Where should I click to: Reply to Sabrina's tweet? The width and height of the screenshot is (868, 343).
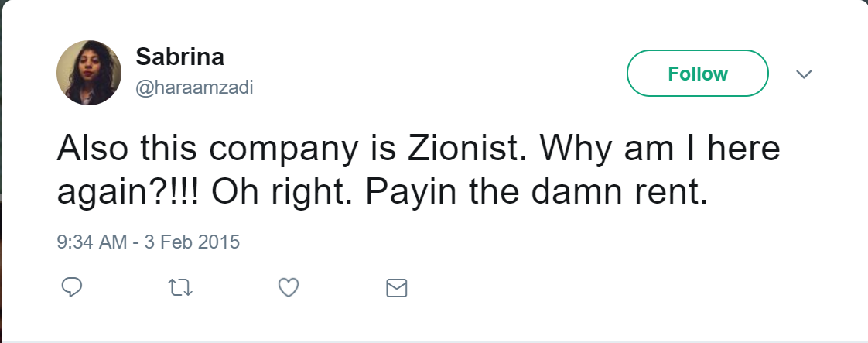coord(72,288)
